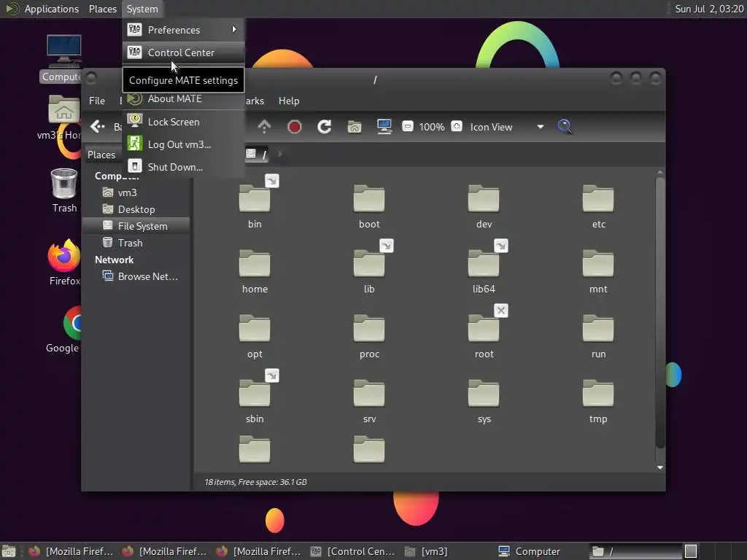
Task: Click the Zoom Out minus icon
Action: [x=407, y=126]
